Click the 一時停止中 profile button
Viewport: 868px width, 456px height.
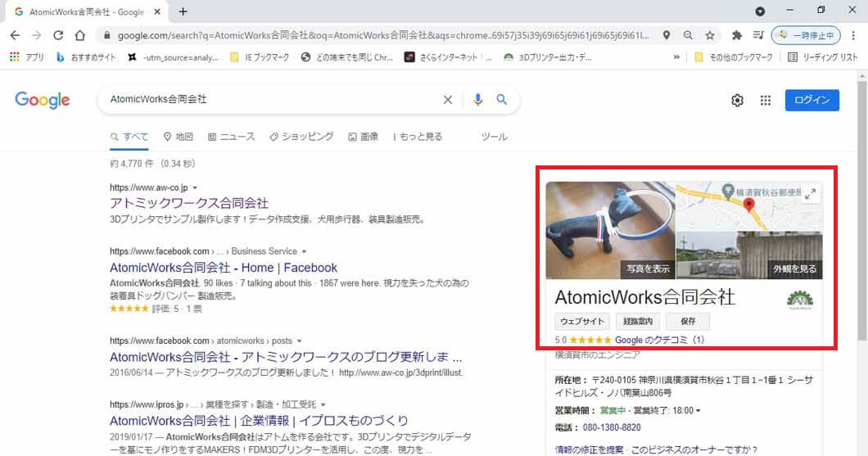(806, 35)
